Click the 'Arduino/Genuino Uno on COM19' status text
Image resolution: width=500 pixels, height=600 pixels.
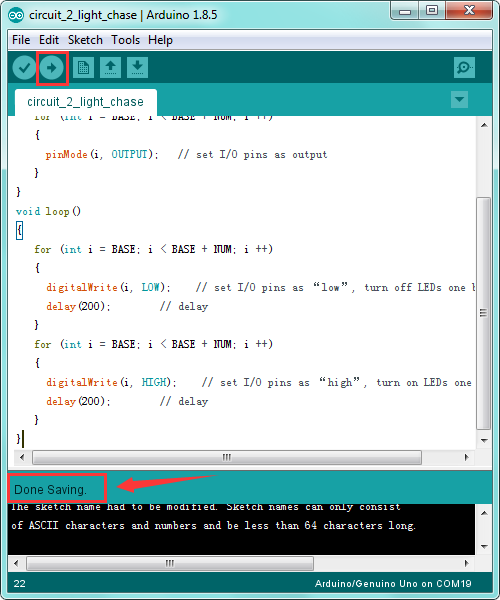[x=393, y=584]
